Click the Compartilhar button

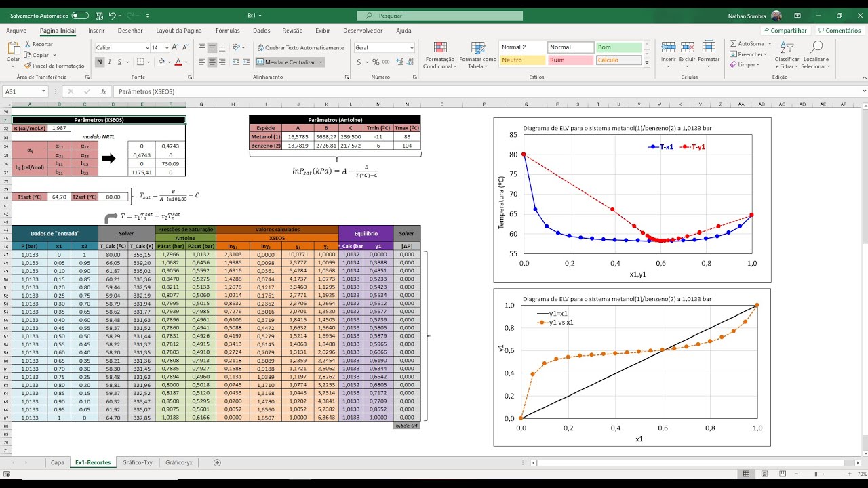pyautogui.click(x=785, y=30)
